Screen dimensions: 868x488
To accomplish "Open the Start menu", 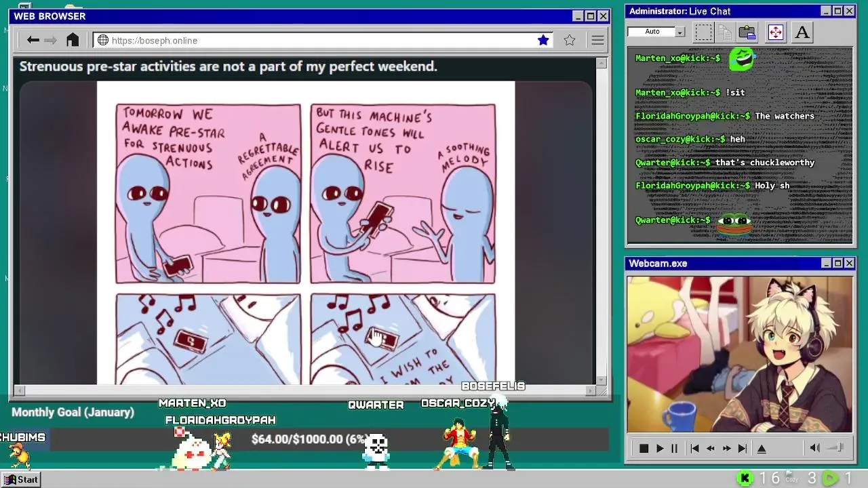I will [x=22, y=479].
